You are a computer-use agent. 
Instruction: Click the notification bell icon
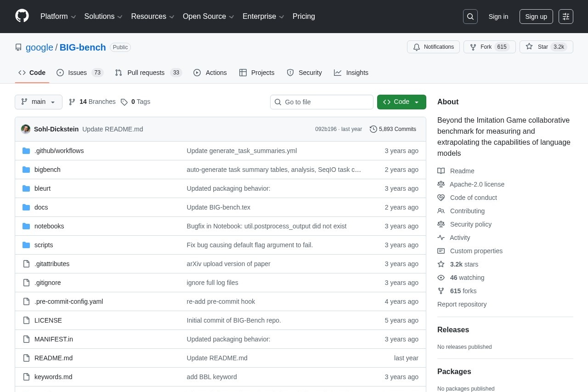click(417, 47)
